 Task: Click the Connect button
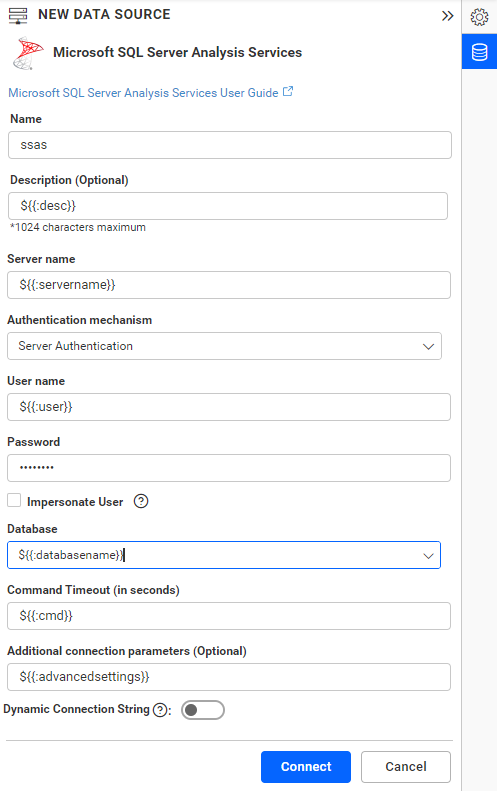[306, 767]
